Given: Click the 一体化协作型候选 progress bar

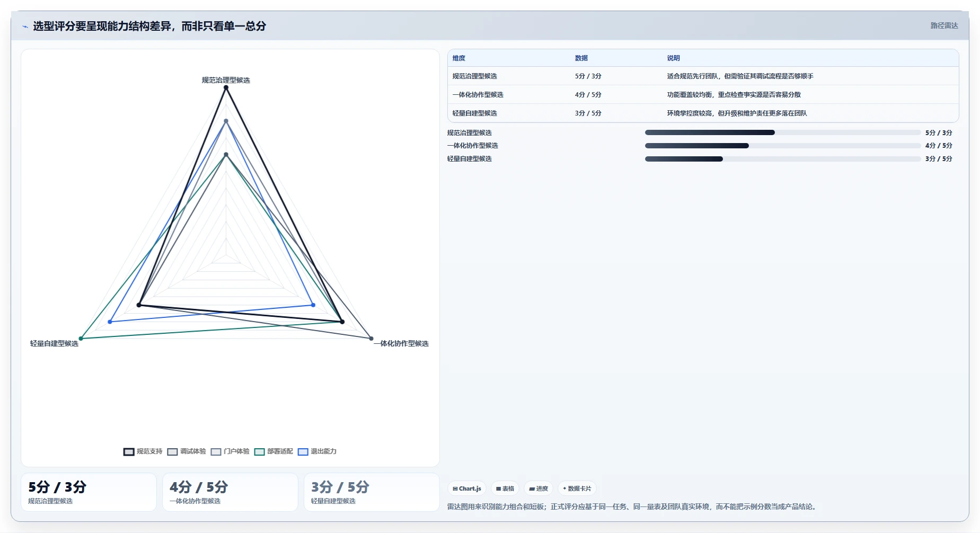Looking at the screenshot, I should pyautogui.click(x=783, y=146).
